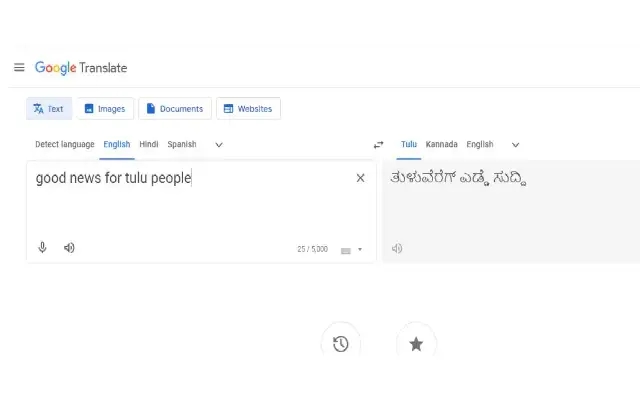Open the hamburger main menu

pyautogui.click(x=19, y=67)
